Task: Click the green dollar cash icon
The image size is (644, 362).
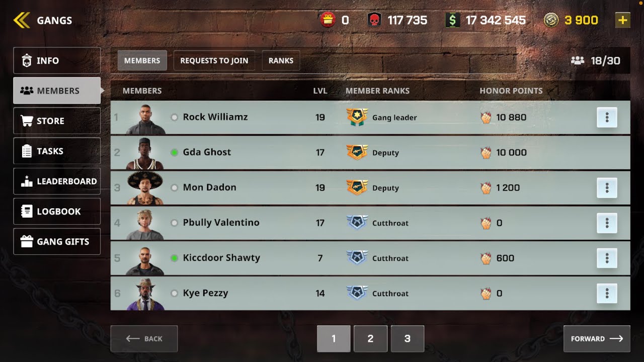Action: (x=452, y=20)
